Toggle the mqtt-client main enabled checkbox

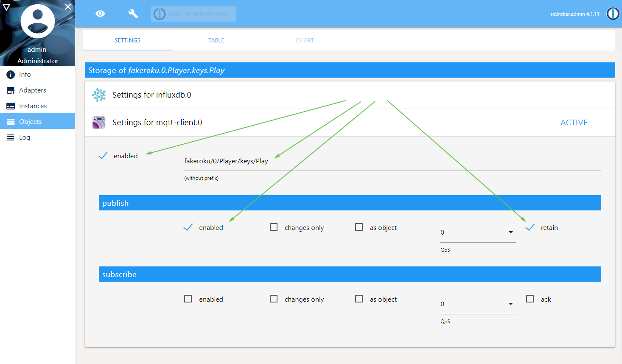click(x=103, y=156)
